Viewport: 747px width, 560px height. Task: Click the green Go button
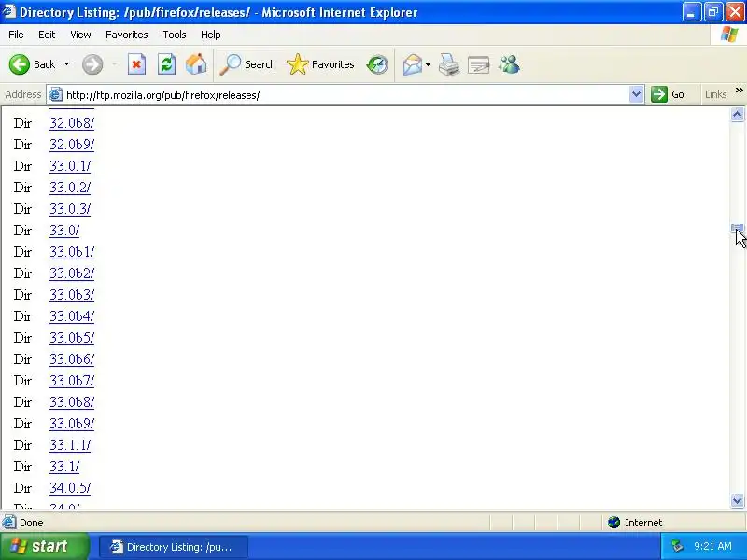[668, 94]
